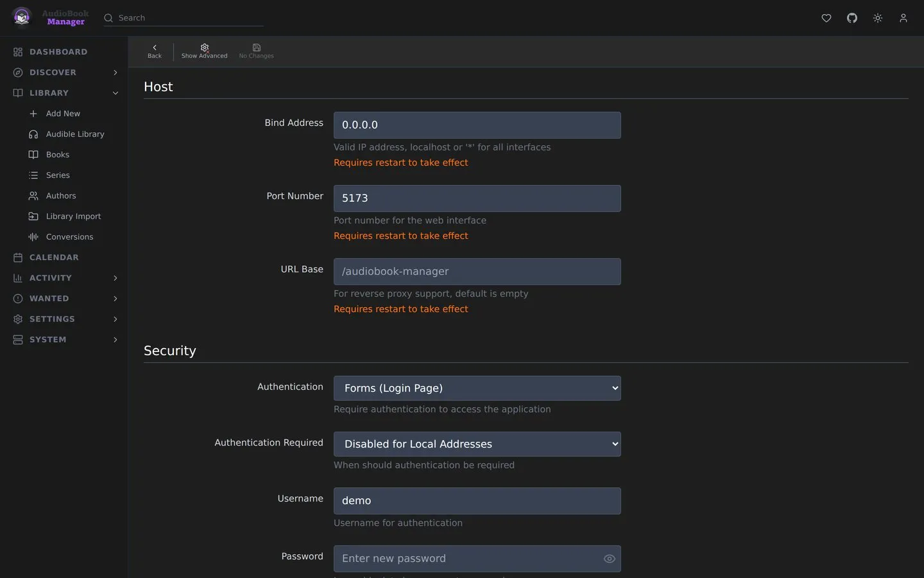Expand the Discover section chevron
Image resolution: width=924 pixels, height=578 pixels.
(x=116, y=73)
